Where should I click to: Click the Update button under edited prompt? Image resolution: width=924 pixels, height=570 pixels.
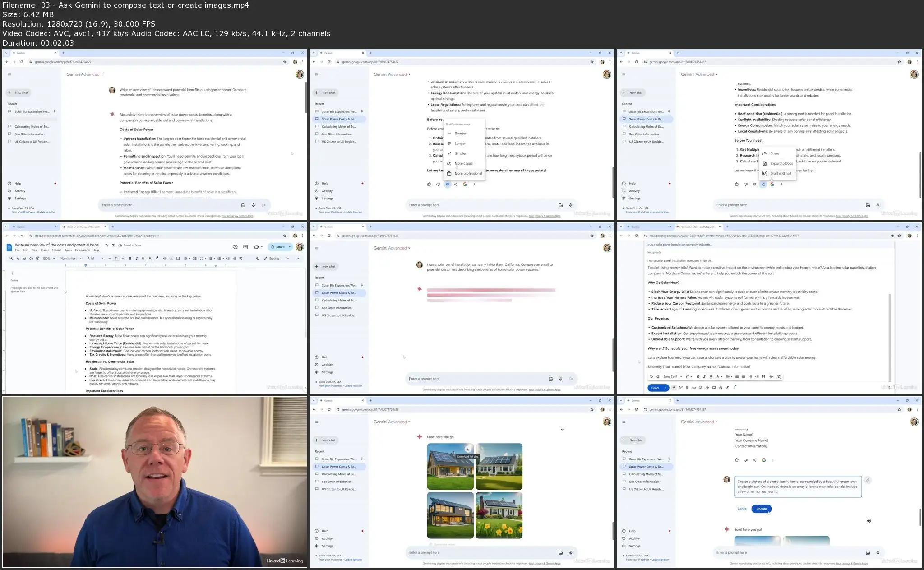pos(761,509)
